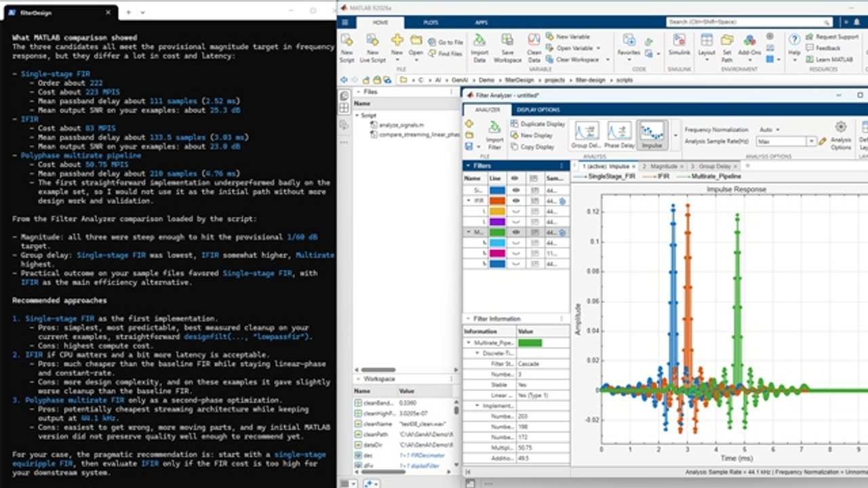Switch to the APPS ribbon tab
The width and height of the screenshot is (868, 488).
[x=481, y=22]
